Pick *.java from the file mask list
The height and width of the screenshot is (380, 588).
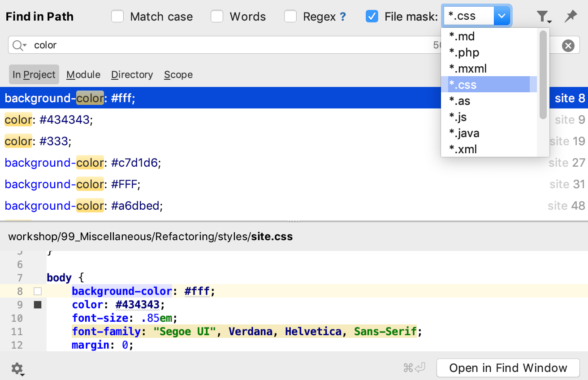coord(489,133)
